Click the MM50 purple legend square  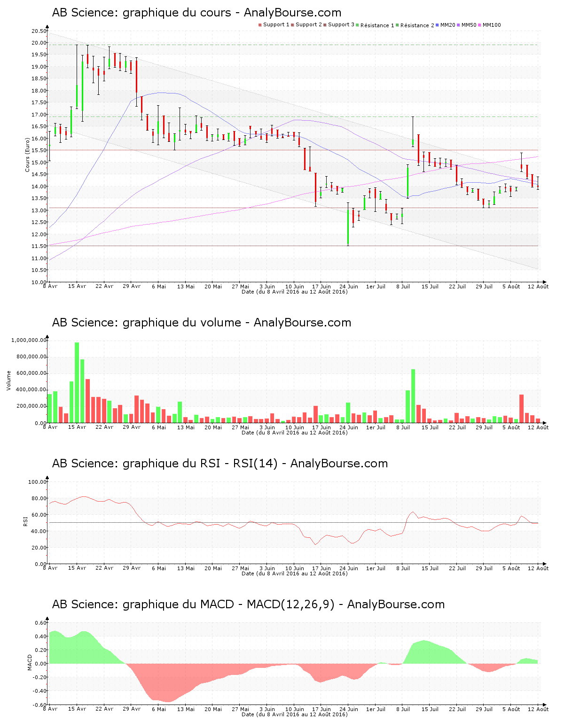[x=459, y=25]
